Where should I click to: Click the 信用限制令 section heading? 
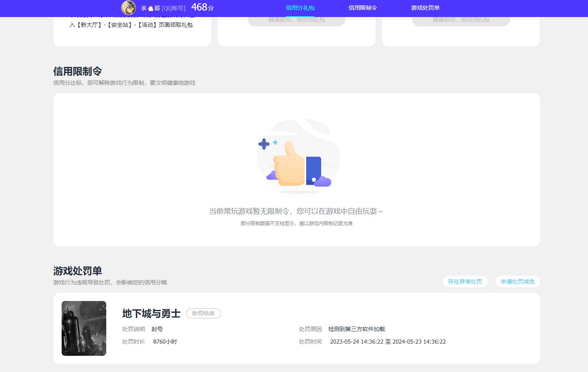[x=77, y=71]
